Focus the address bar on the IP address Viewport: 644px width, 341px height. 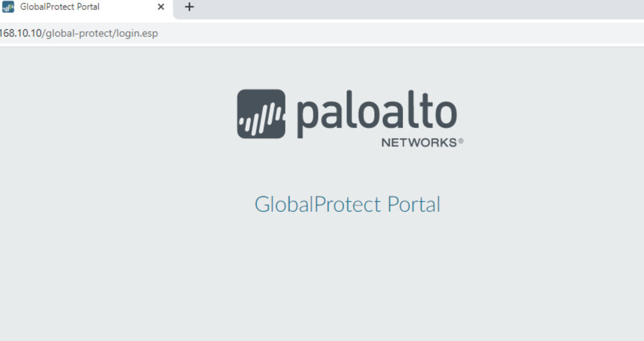coord(21,33)
